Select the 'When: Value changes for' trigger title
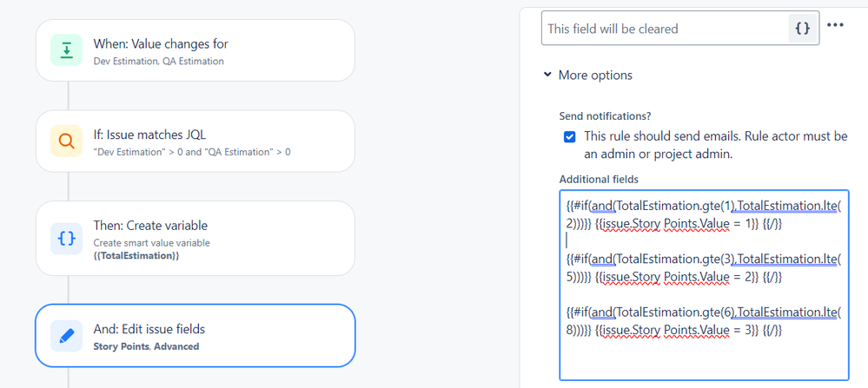Viewport: 868px width, 388px height. pyautogui.click(x=161, y=44)
